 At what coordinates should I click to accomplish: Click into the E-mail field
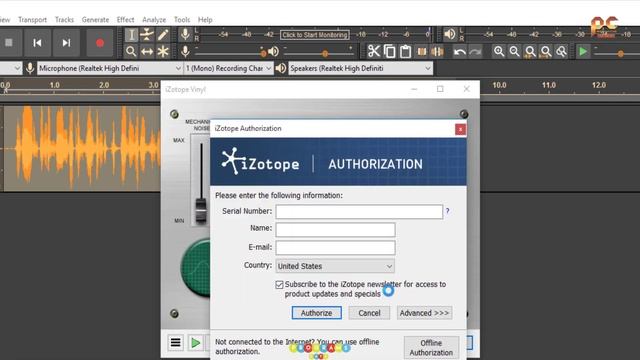click(x=335, y=248)
